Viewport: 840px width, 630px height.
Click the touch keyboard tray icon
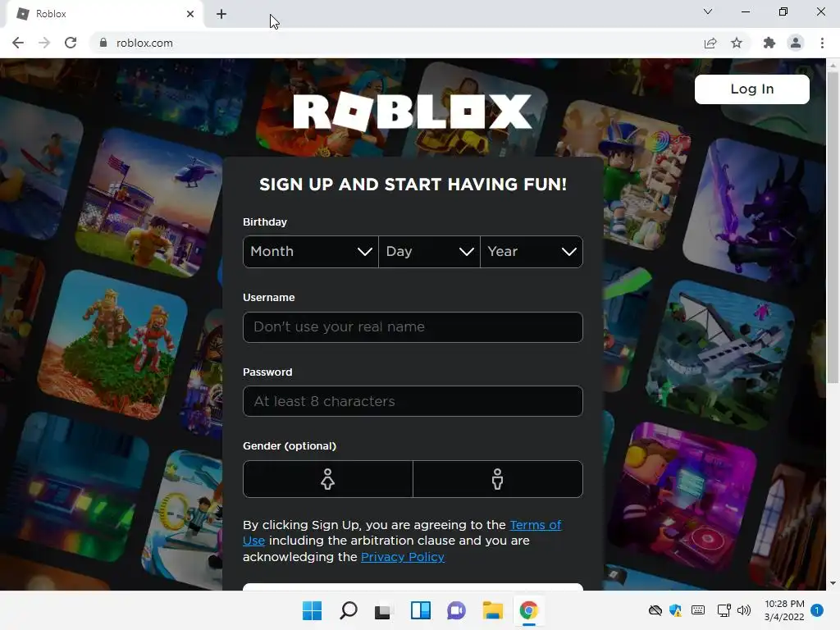(698, 610)
